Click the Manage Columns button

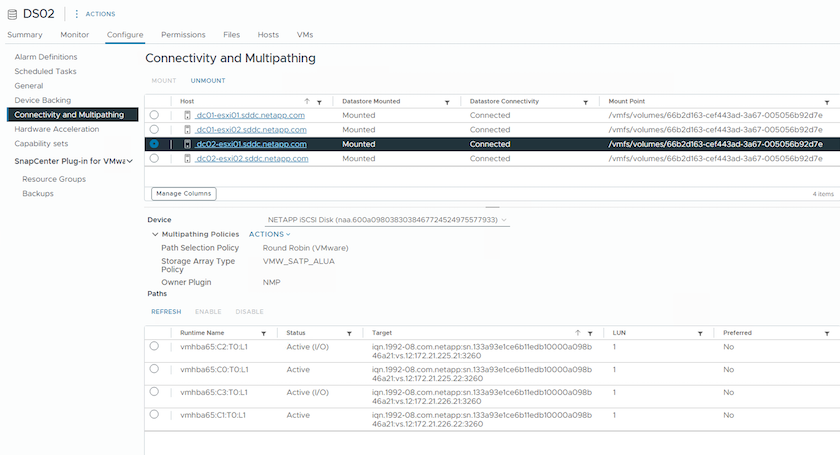[183, 193]
